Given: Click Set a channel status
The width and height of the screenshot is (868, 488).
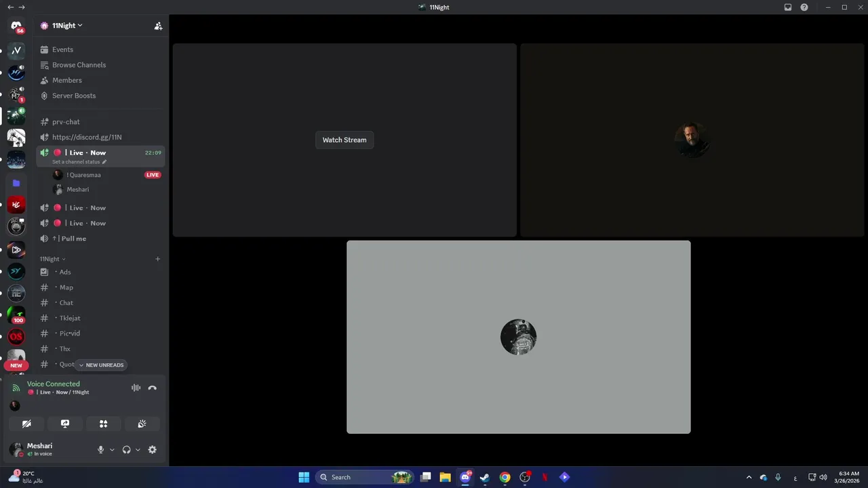Looking at the screenshot, I should coord(76,162).
